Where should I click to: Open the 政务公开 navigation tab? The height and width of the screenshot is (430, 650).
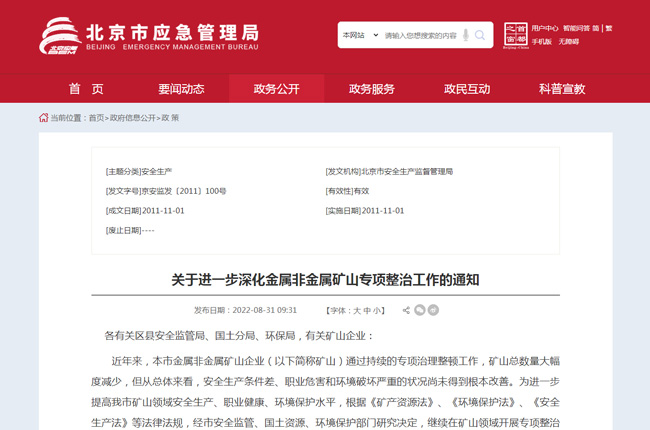(276, 89)
